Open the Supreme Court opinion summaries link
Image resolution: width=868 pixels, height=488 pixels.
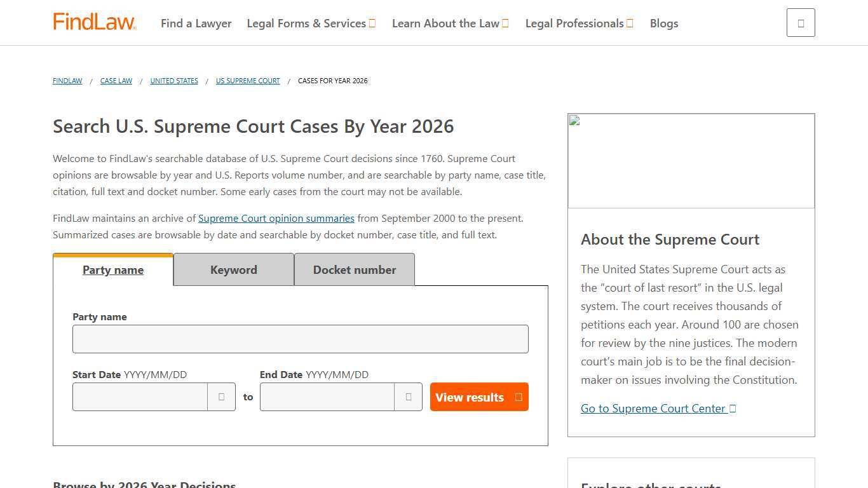pyautogui.click(x=276, y=218)
